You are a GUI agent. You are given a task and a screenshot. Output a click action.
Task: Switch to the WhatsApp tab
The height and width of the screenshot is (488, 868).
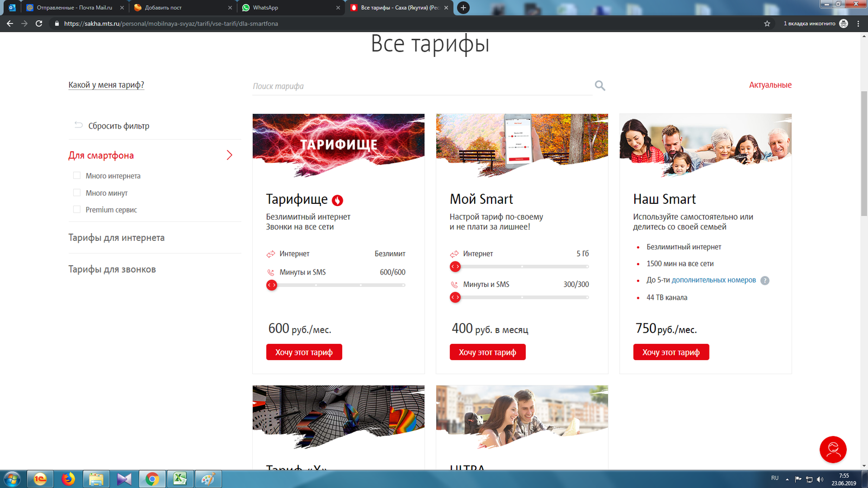tap(291, 8)
